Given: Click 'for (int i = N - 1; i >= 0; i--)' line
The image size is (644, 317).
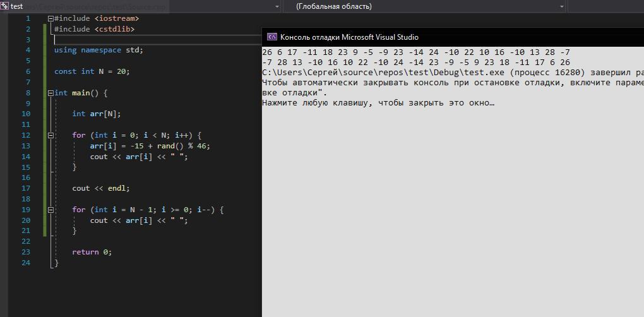Looking at the screenshot, I should (x=148, y=210).
